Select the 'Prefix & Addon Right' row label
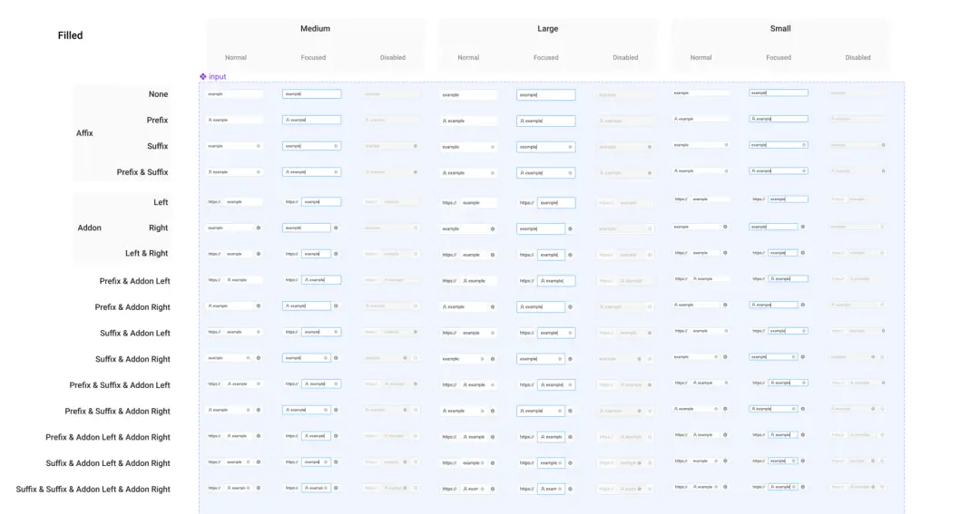The width and height of the screenshot is (980, 514). [x=132, y=307]
